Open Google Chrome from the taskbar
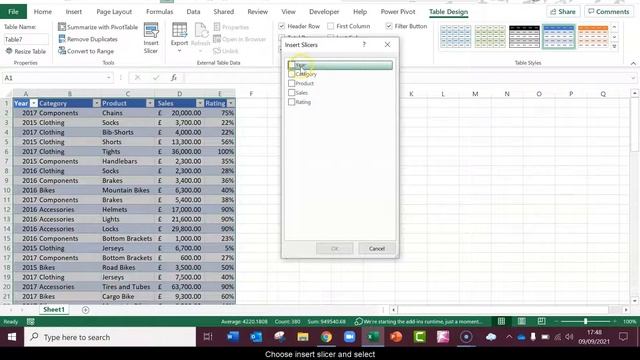Image resolution: width=640 pixels, height=360 pixels. 326,337
